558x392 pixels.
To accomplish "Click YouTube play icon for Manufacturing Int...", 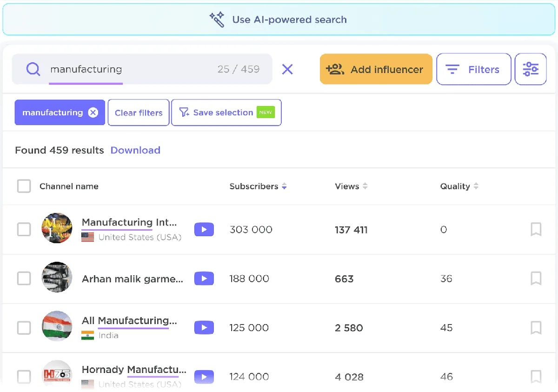I will [x=204, y=230].
